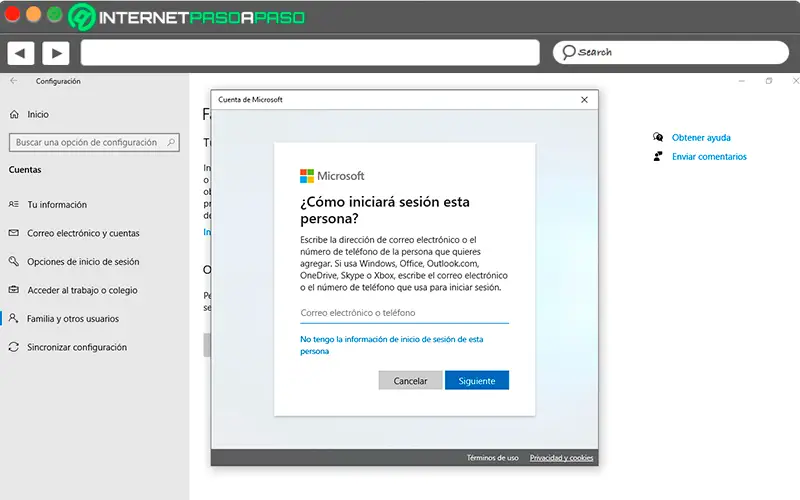Click Enviar comentarios link
The height and width of the screenshot is (500, 800).
[709, 157]
